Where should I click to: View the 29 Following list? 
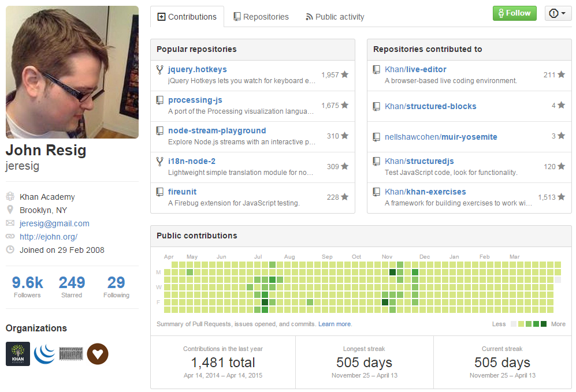coord(116,287)
